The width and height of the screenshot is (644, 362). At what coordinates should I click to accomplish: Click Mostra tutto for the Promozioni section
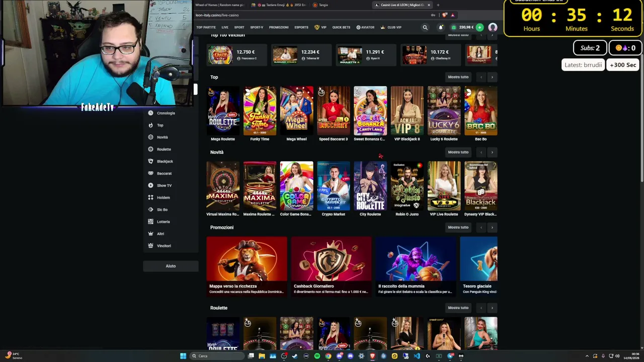click(458, 227)
